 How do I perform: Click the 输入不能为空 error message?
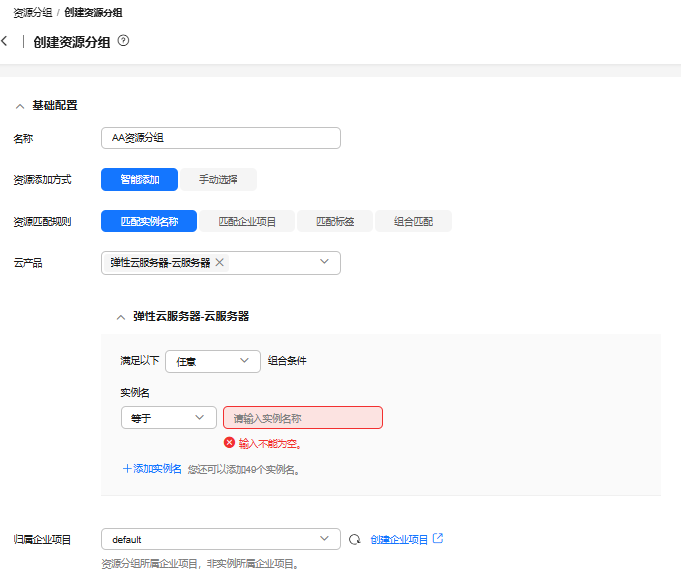(270, 444)
